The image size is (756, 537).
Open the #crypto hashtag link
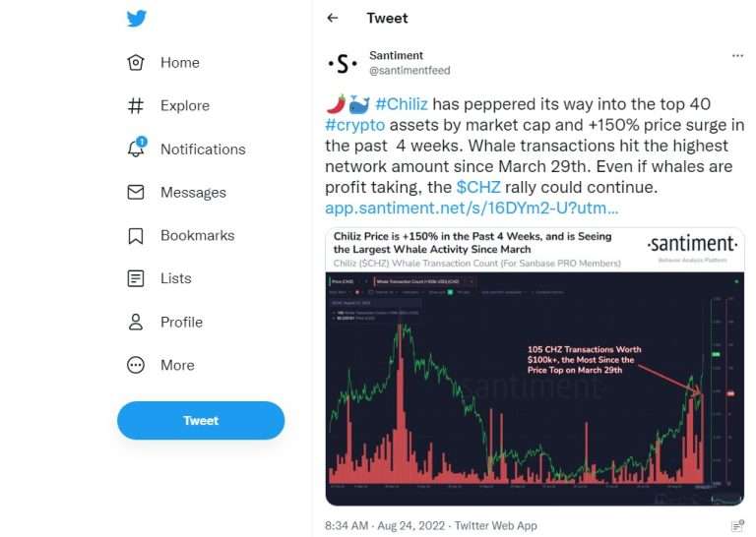[354, 125]
